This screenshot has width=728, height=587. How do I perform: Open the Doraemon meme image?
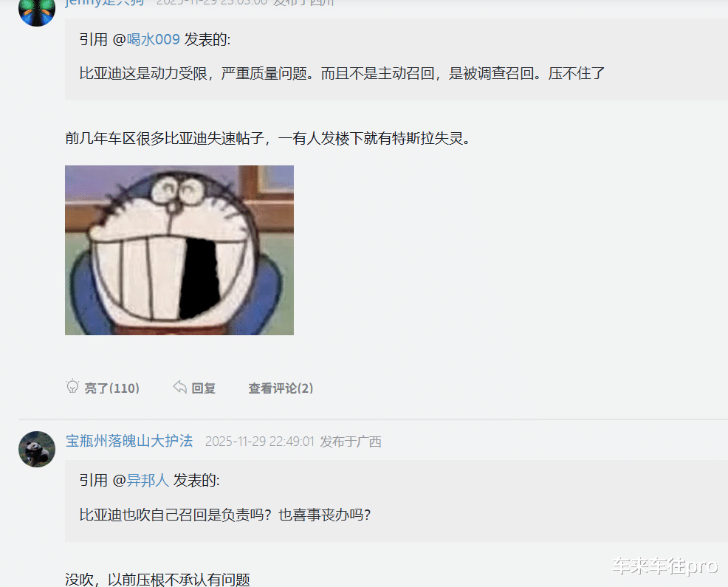[179, 250]
